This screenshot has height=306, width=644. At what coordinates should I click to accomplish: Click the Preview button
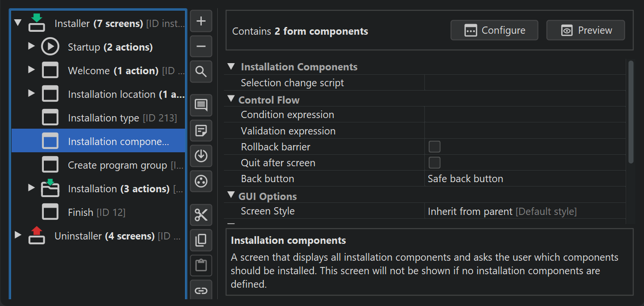(586, 30)
